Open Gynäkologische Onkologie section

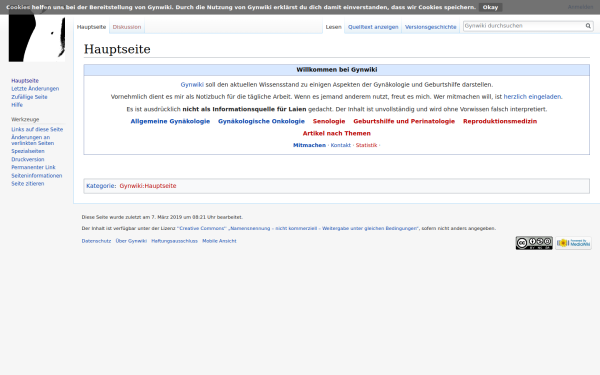point(261,121)
